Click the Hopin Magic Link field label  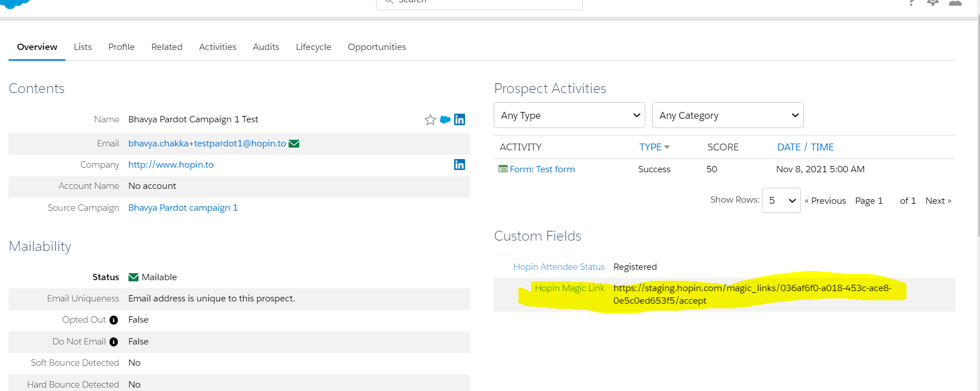570,288
